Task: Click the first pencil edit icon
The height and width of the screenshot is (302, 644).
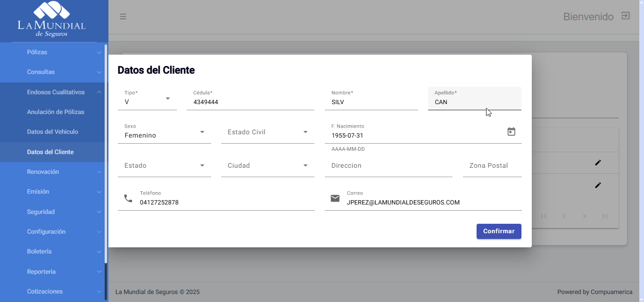Action: point(598,163)
